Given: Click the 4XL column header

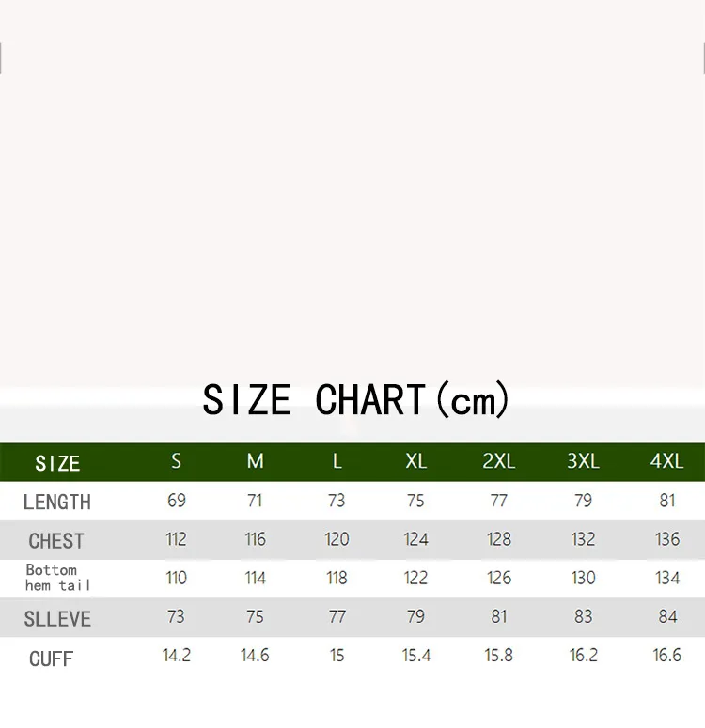Looking at the screenshot, I should 666,461.
